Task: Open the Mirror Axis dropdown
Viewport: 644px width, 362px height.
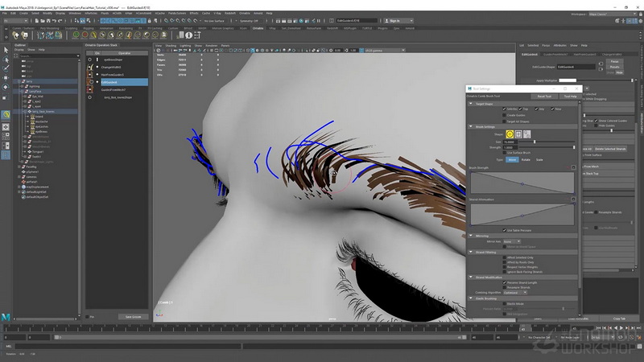Action: [512, 242]
